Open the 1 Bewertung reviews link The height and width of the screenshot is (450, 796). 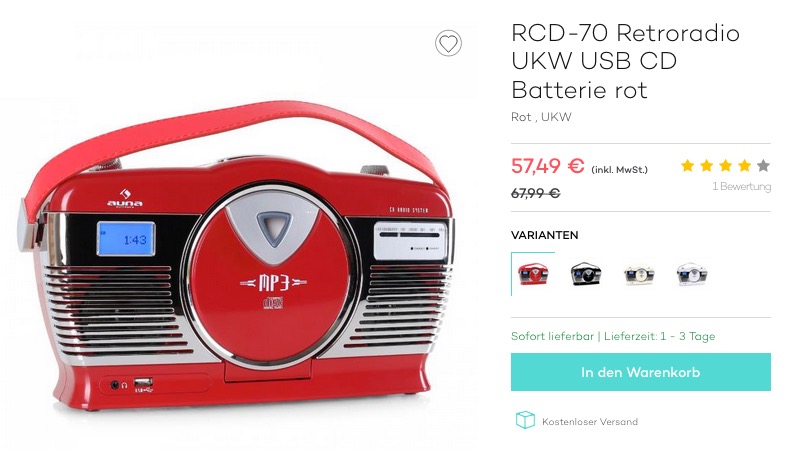click(x=741, y=186)
